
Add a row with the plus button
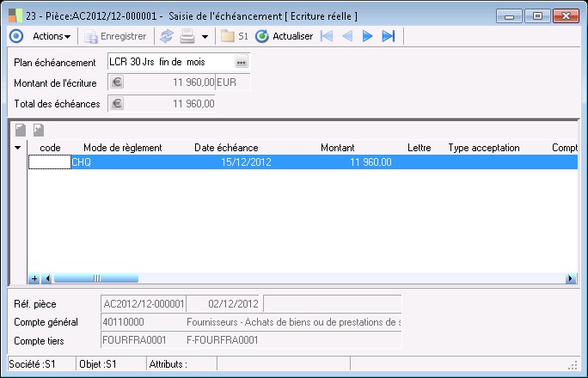coord(34,278)
